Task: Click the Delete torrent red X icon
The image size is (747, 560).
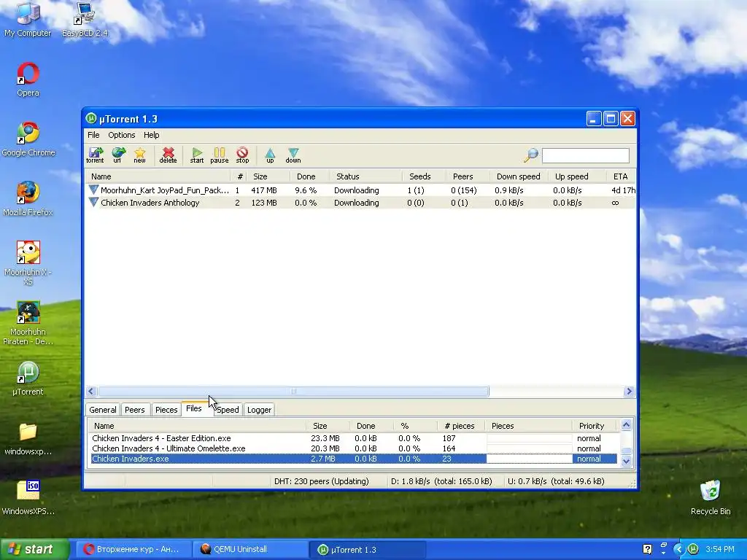Action: pyautogui.click(x=169, y=155)
